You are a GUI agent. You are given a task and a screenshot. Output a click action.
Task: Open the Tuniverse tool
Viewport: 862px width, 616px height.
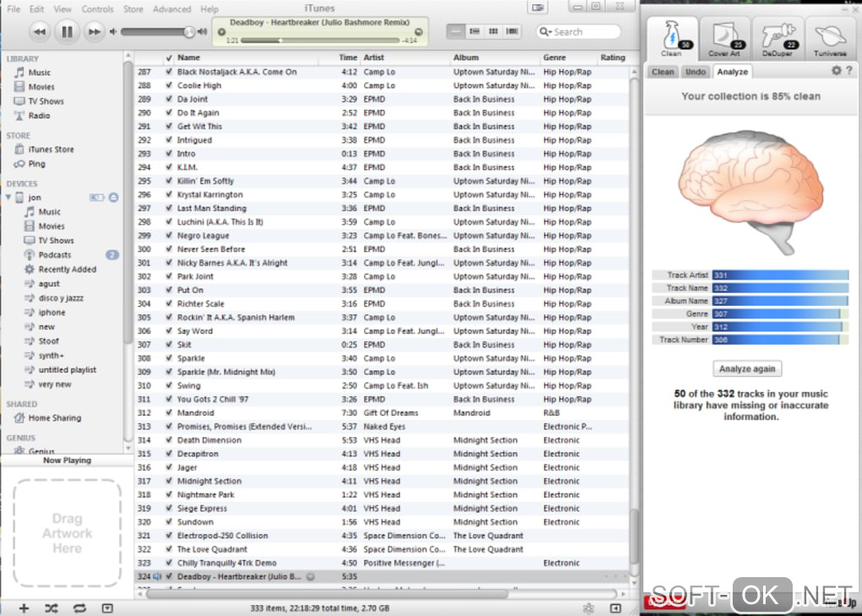click(830, 39)
